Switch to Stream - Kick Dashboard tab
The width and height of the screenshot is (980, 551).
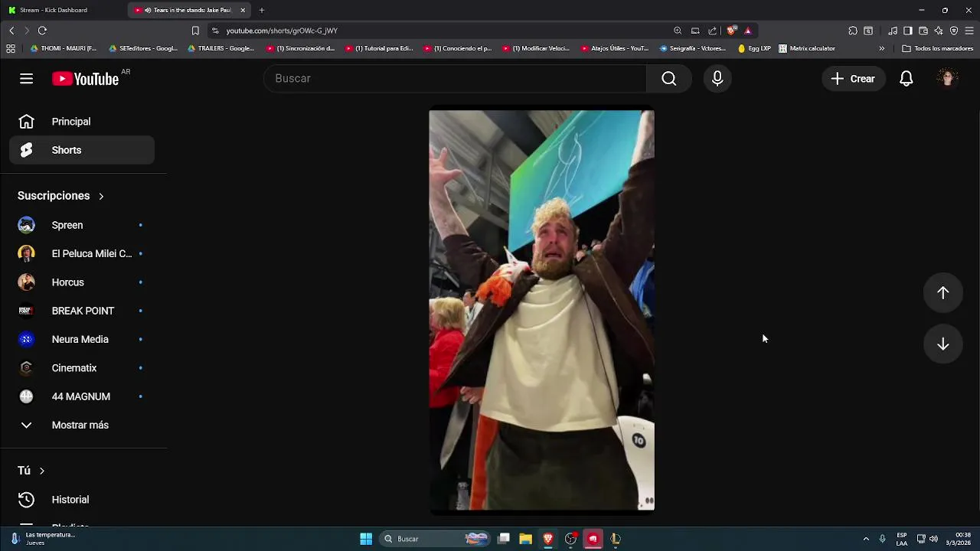(x=64, y=10)
